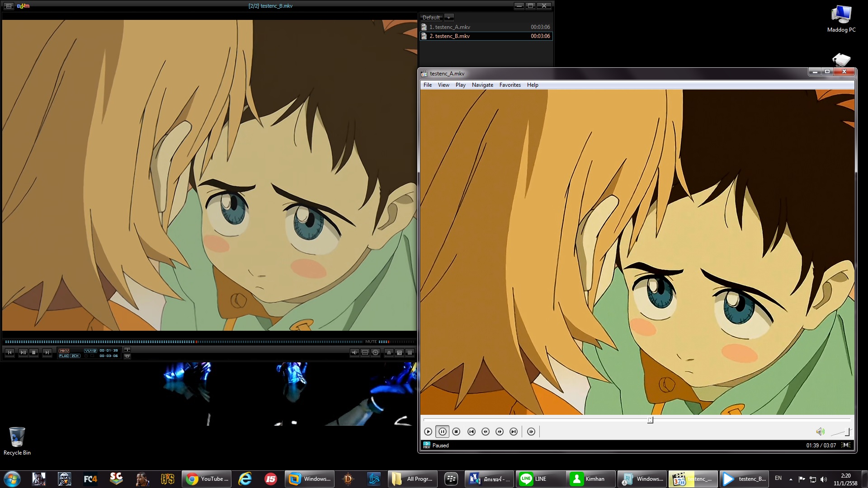Image resolution: width=868 pixels, height=488 pixels.
Task: Click Frame Step button in Media Player Classic
Action: (x=531, y=432)
